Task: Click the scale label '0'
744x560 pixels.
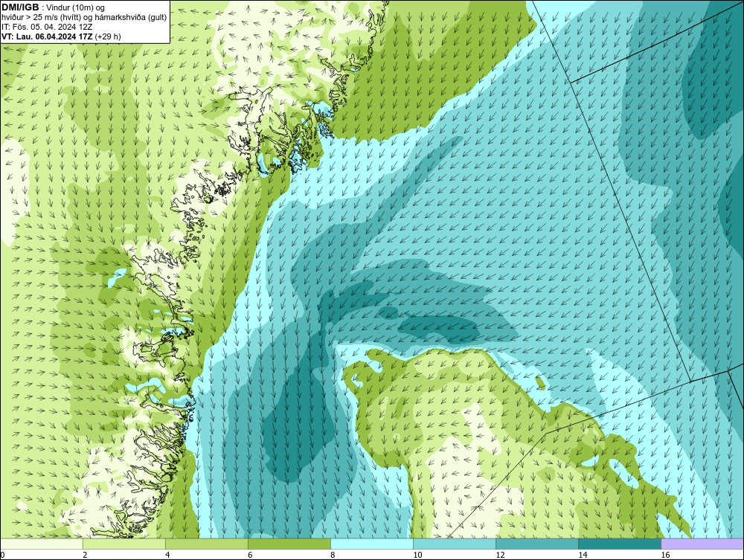Action: coord(2,555)
